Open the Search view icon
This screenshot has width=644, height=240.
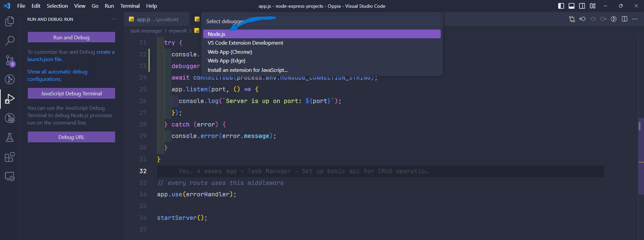(x=10, y=41)
